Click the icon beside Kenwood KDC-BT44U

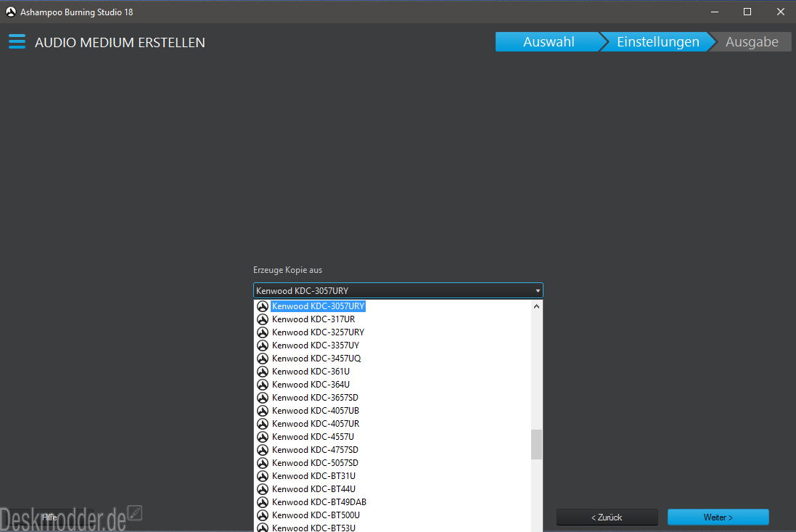263,489
